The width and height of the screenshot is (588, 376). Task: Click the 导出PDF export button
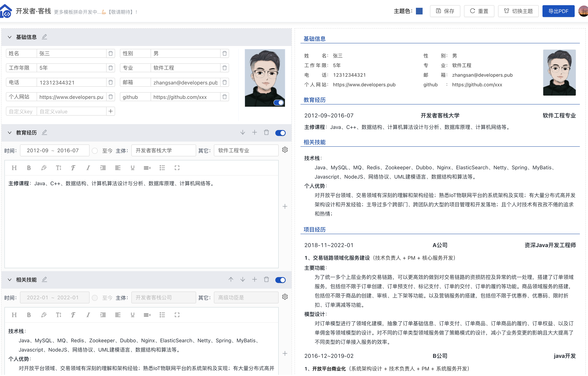(x=558, y=11)
